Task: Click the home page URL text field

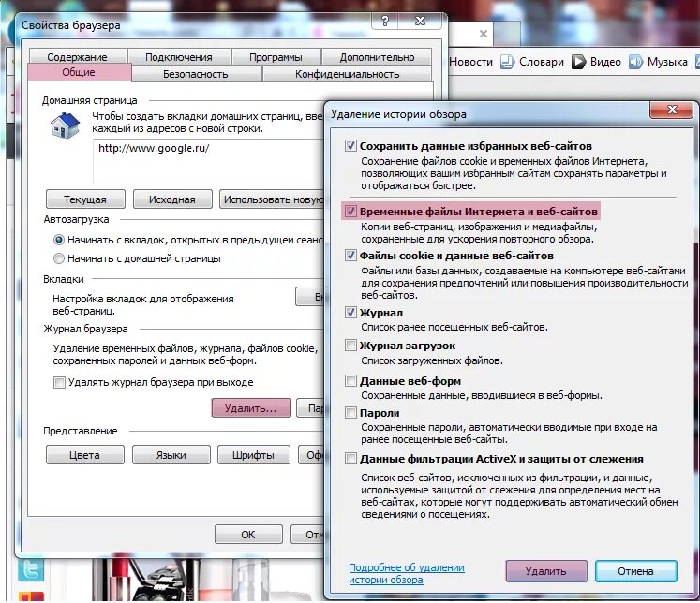Action: point(208,161)
